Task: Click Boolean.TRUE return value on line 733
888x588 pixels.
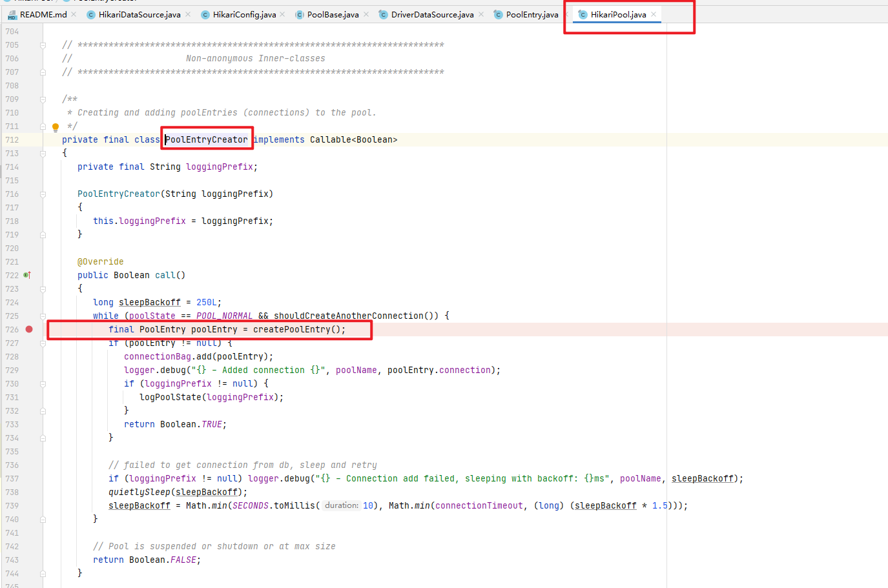Action: (x=191, y=424)
